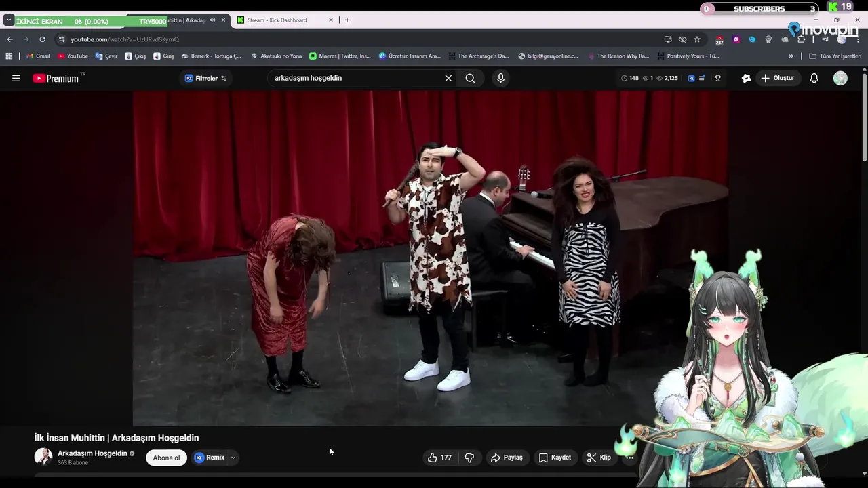Open YouTube bookmark

(x=73, y=56)
